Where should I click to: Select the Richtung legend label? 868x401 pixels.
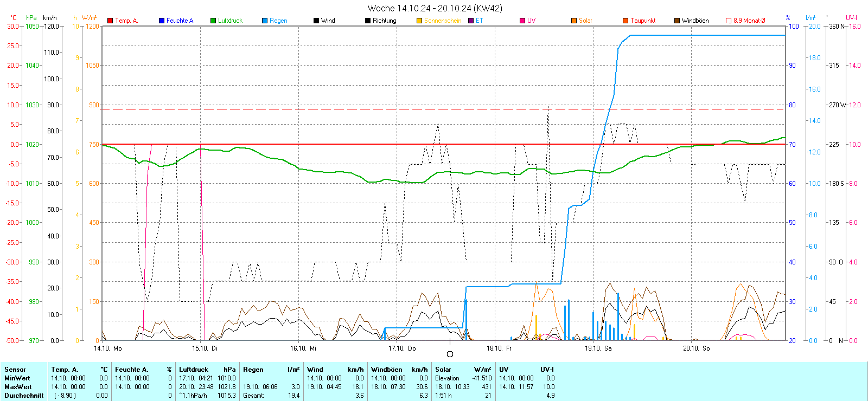(x=384, y=21)
